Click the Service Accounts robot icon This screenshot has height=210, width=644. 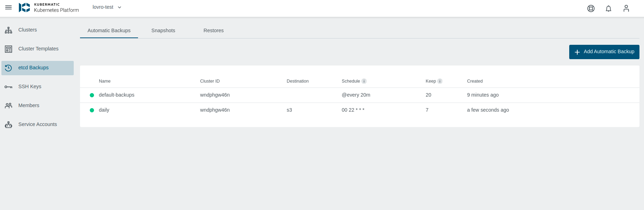[8, 125]
